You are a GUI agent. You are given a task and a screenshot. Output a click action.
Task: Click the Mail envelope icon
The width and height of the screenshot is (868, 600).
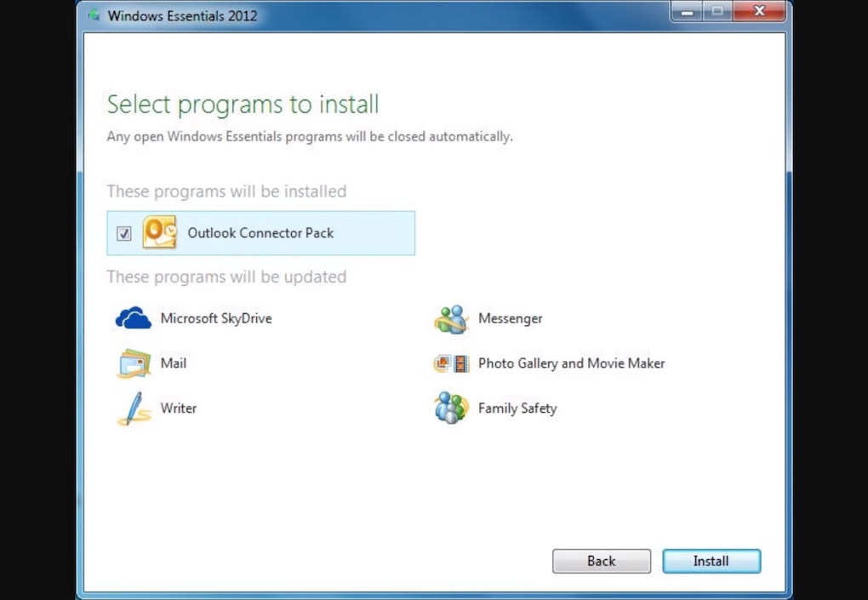[133, 363]
